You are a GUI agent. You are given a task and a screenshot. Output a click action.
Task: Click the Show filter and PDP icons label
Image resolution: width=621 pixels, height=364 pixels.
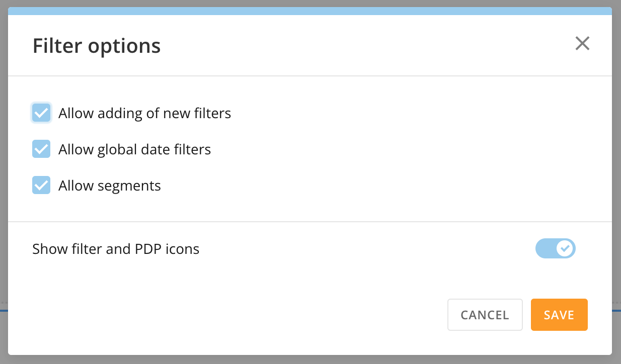[x=116, y=248]
